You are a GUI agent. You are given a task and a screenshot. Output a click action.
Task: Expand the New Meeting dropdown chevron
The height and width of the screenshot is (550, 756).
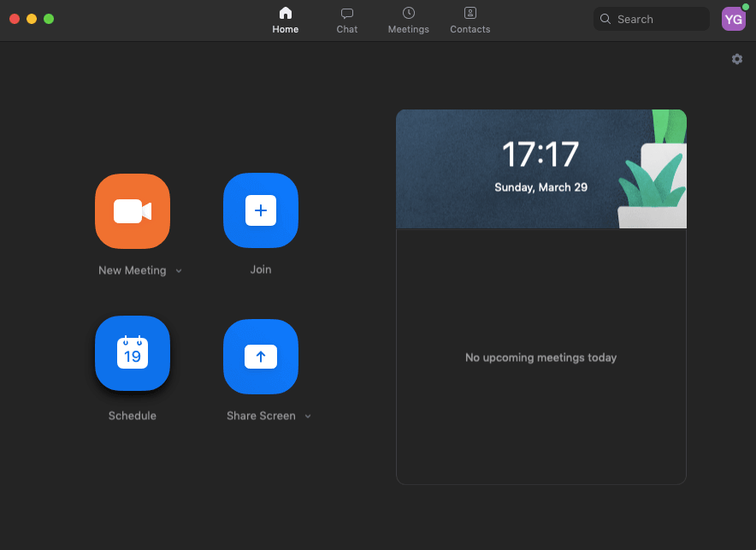[179, 271]
